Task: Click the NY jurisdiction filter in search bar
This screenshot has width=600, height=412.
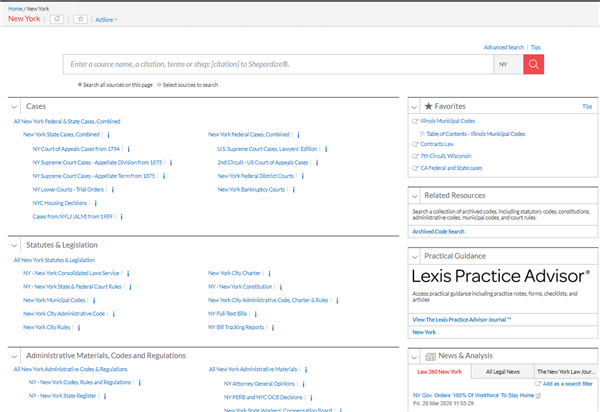Action: tap(508, 64)
